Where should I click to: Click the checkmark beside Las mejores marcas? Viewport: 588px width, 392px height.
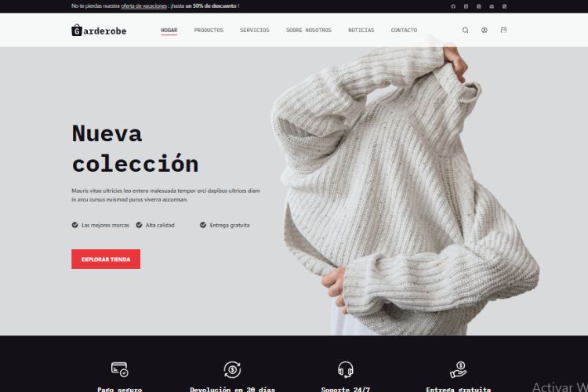75,225
